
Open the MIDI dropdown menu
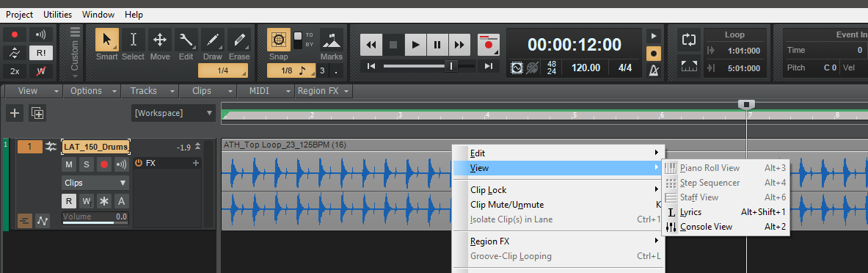266,91
